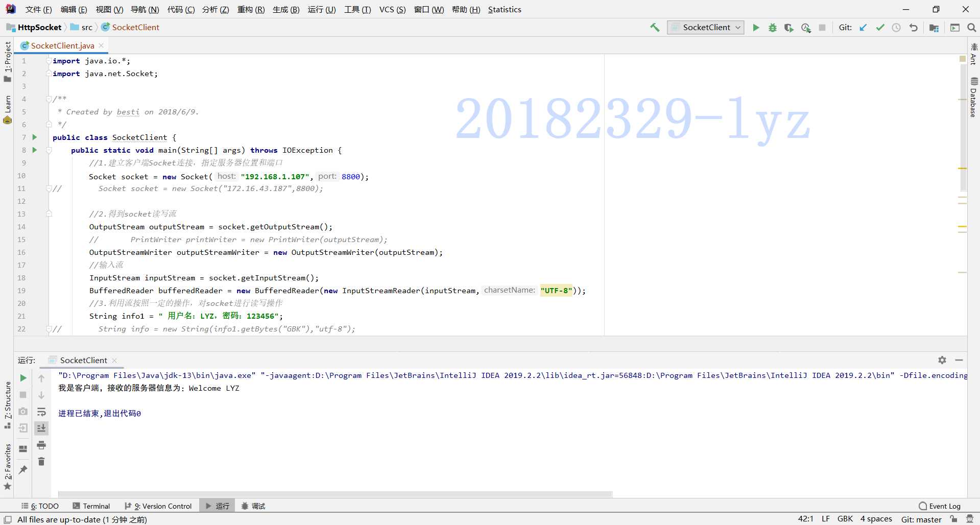The height and width of the screenshot is (525, 980).
Task: Open the VCS (S) menu
Action: (392, 9)
